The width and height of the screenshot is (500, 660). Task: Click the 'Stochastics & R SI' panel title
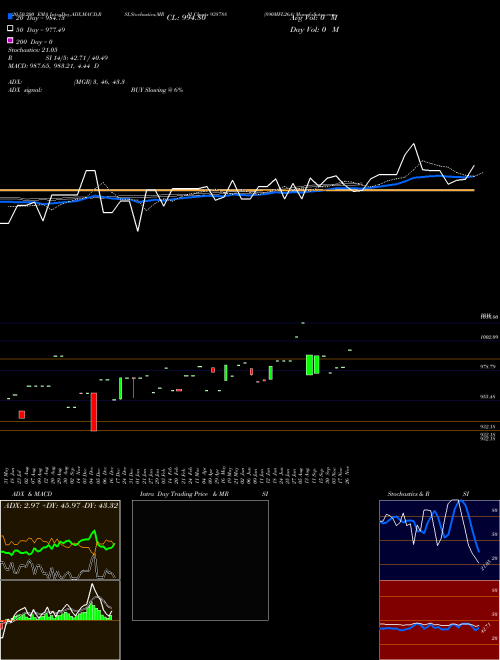(428, 494)
